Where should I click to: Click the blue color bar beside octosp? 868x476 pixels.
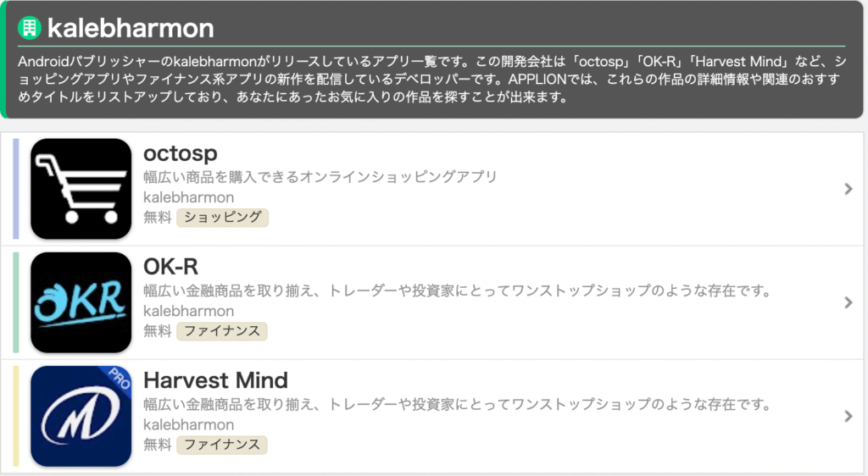[16, 189]
